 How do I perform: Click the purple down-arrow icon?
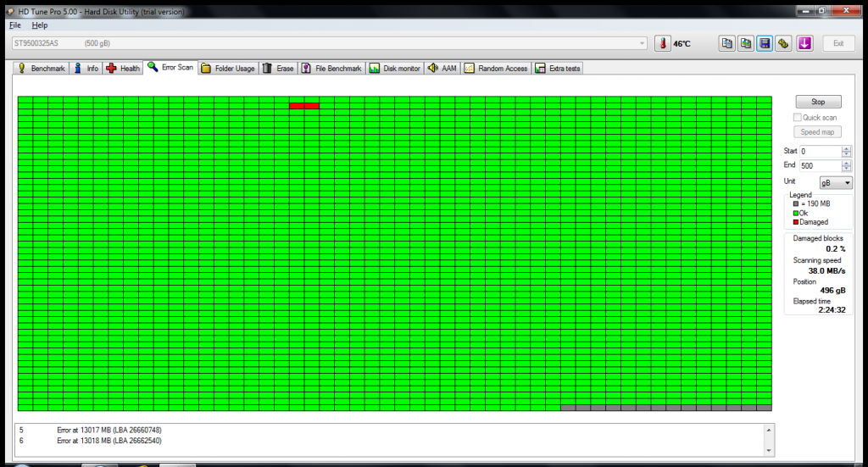[805, 43]
